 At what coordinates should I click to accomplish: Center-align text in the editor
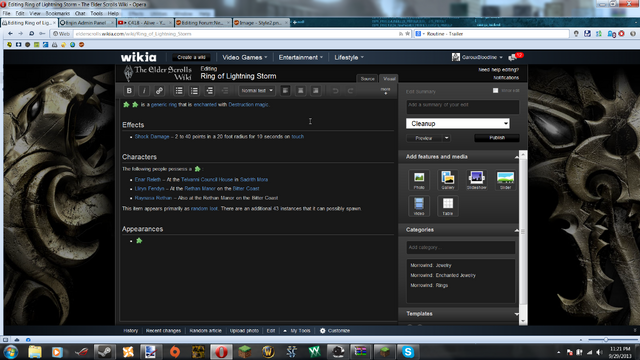click(x=300, y=91)
